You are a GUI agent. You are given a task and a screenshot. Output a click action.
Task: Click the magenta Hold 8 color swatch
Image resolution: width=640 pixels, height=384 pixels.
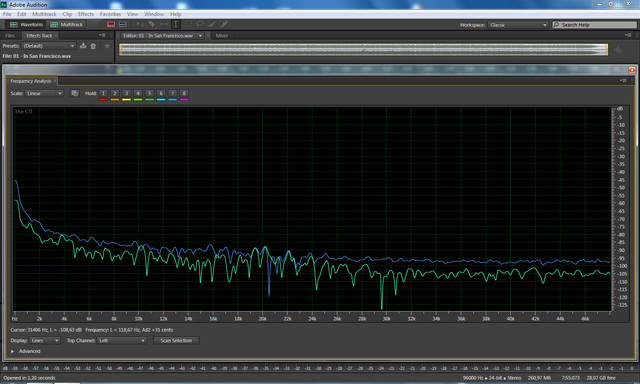pos(184,99)
